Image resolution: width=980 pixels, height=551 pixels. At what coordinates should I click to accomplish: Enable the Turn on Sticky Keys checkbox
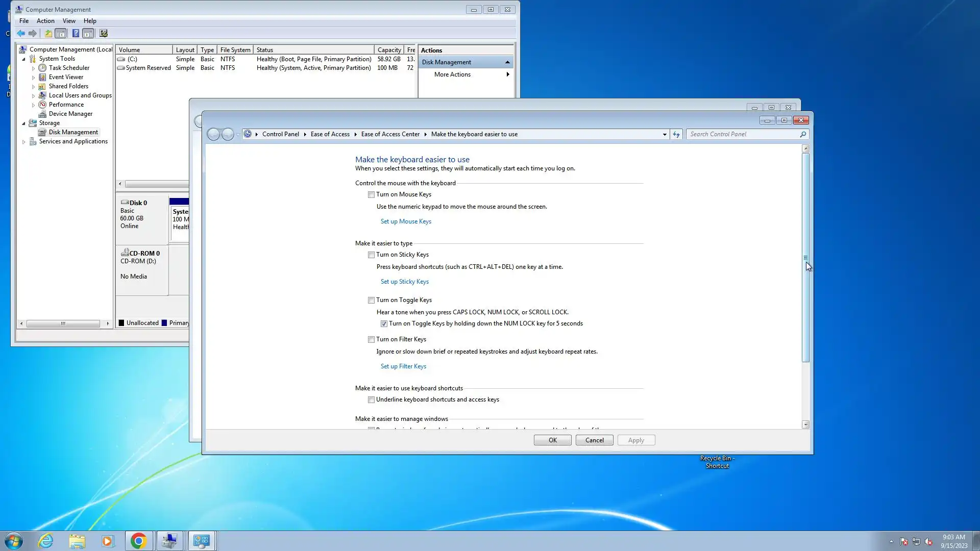point(372,255)
